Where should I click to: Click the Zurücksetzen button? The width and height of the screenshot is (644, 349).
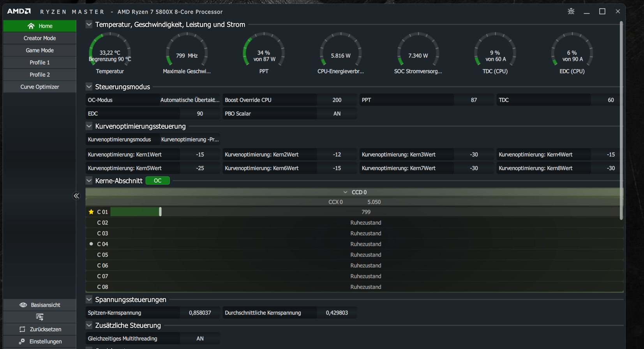pyautogui.click(x=40, y=329)
